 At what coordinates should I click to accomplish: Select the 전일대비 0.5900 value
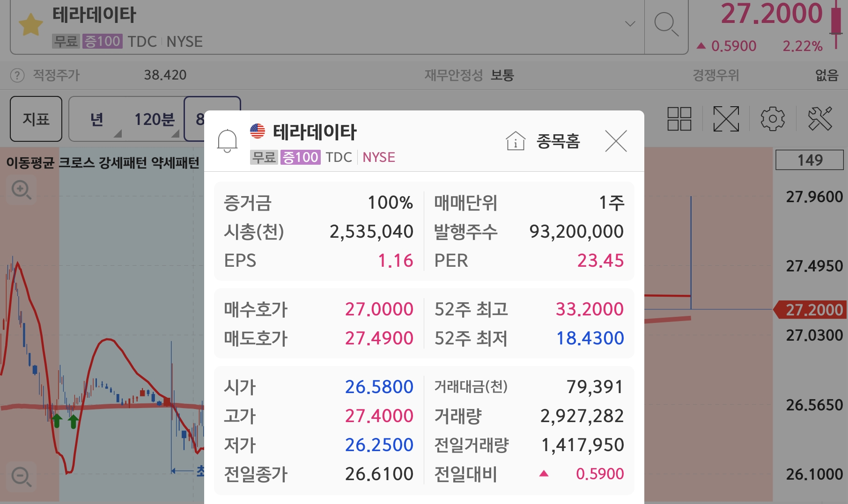[x=600, y=474]
